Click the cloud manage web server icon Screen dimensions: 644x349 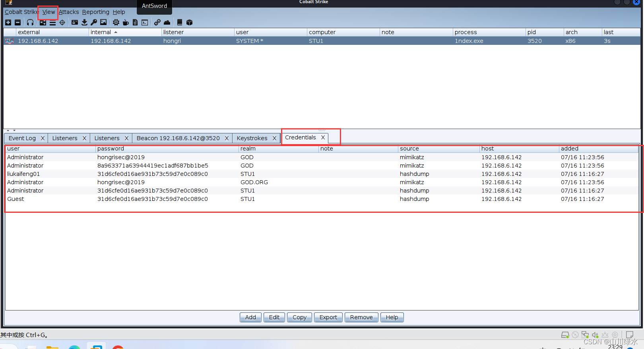167,23
